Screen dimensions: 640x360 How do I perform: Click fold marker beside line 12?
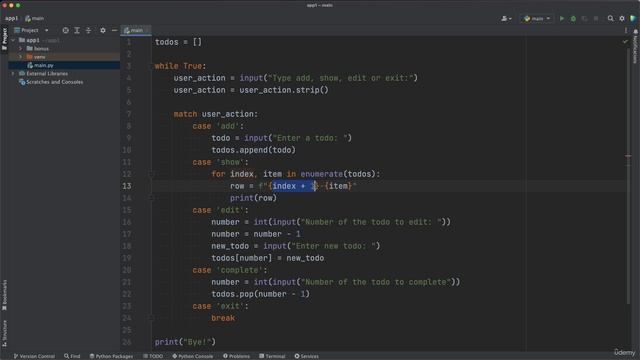(x=151, y=174)
